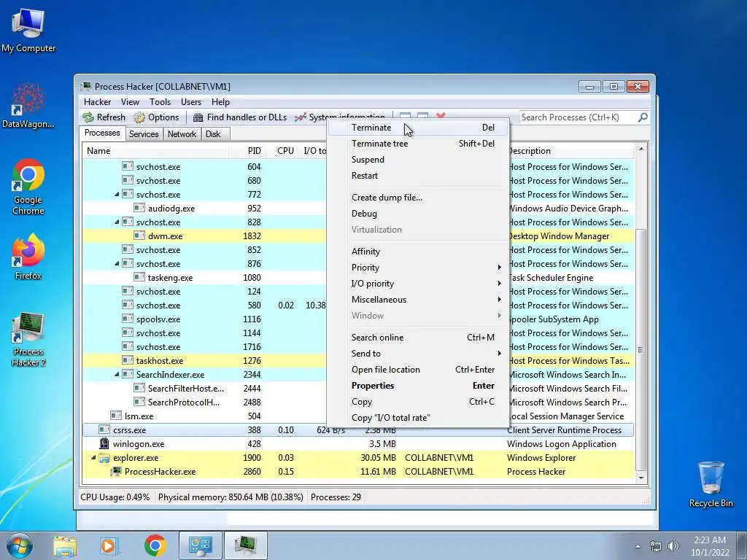Open Google Chrome desktop shortcut
Screen dimensions: 747x560
click(28, 187)
